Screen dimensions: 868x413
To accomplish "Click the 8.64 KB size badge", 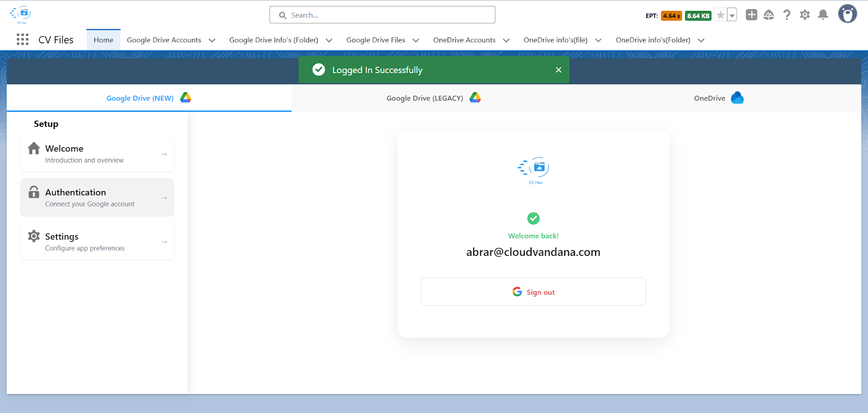I will click(698, 16).
